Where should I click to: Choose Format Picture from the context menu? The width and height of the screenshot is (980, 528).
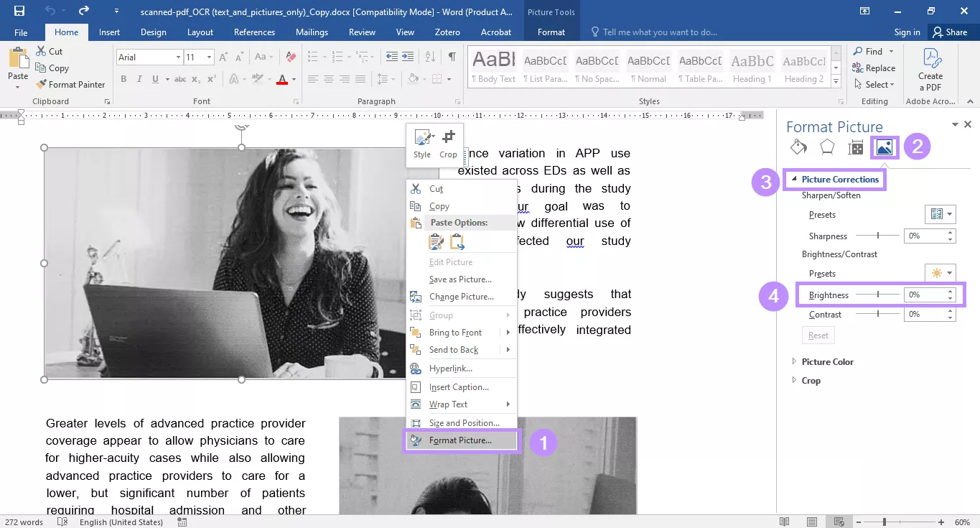(x=459, y=440)
